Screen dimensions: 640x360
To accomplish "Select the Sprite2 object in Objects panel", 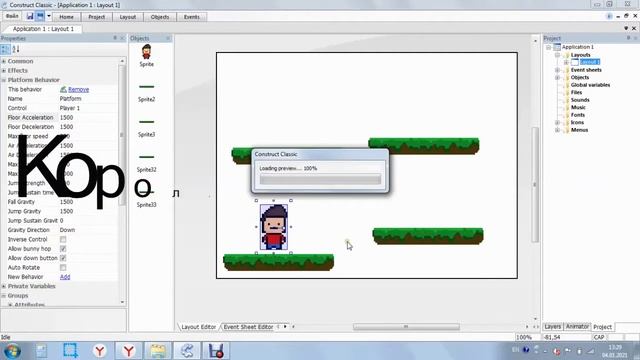I will click(x=147, y=92).
